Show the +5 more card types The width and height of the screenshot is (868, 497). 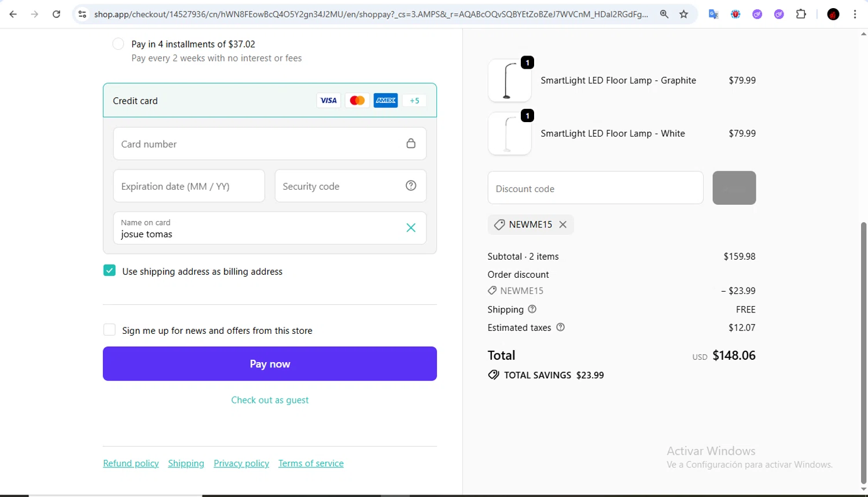414,101
